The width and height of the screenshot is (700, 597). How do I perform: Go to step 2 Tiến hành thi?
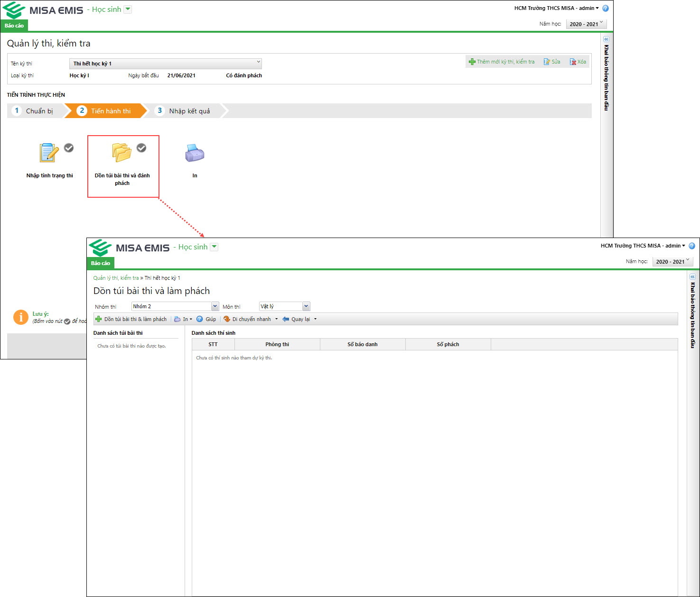pos(106,111)
